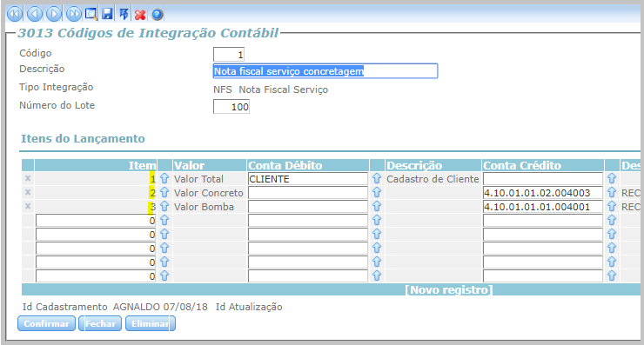The height and width of the screenshot is (345, 644).
Task: Add a row via Novo registro link
Action: tap(448, 290)
